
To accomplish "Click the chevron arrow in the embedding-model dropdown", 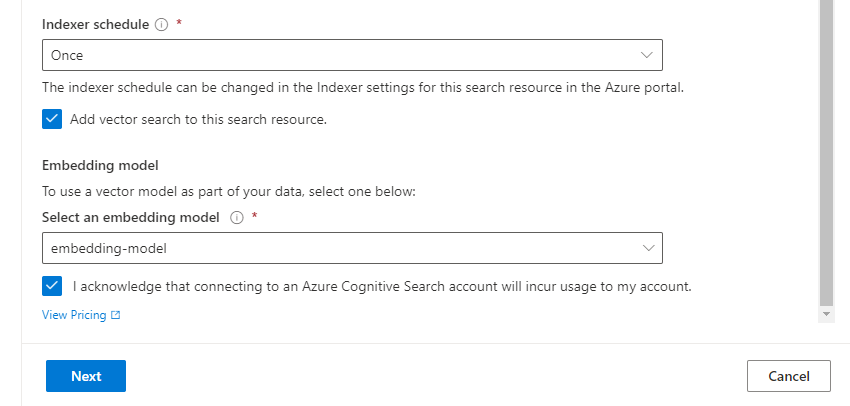I will pos(648,248).
